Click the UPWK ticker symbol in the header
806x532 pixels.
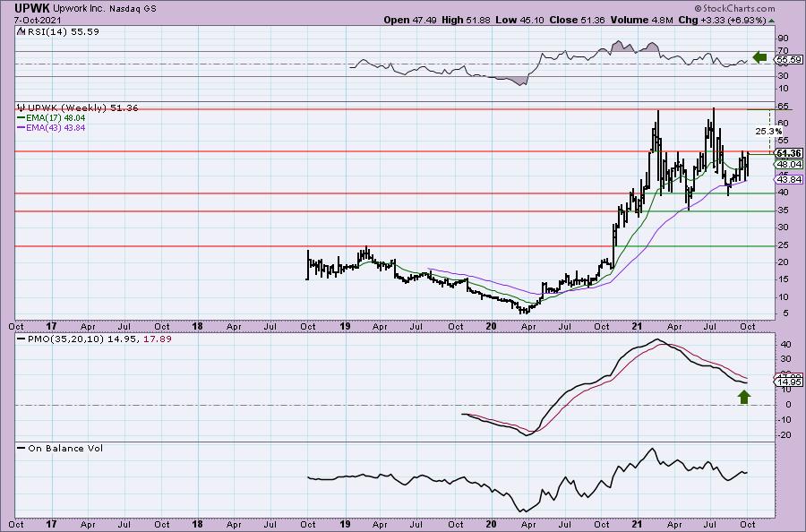[x=31, y=8]
